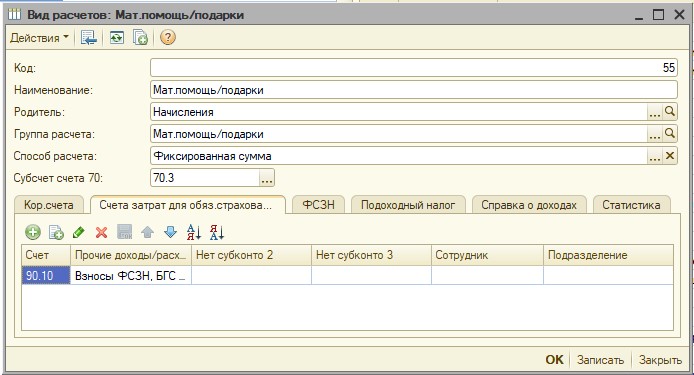Minimize the Вид расчетов window
Screen dimensions: 694x375
(x=639, y=15)
